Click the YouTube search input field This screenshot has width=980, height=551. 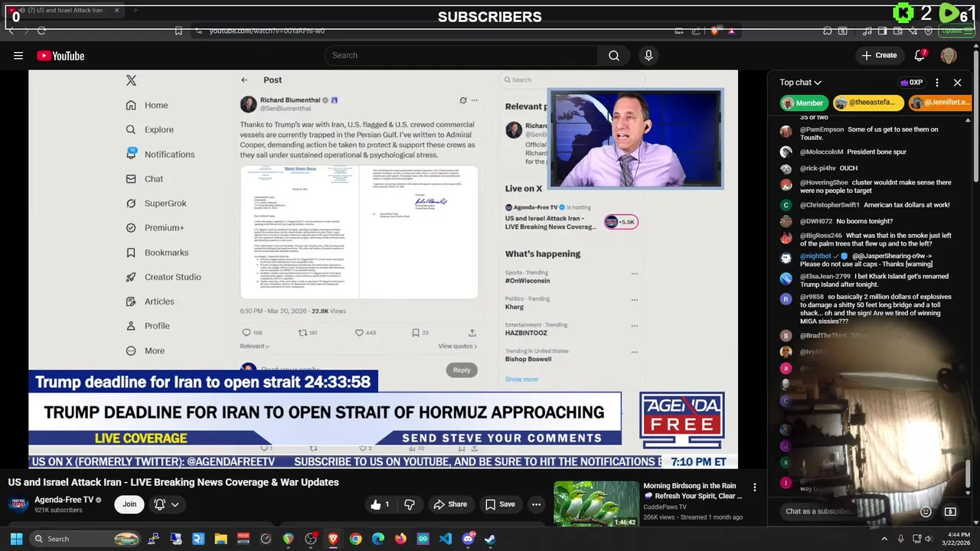pyautogui.click(x=461, y=55)
